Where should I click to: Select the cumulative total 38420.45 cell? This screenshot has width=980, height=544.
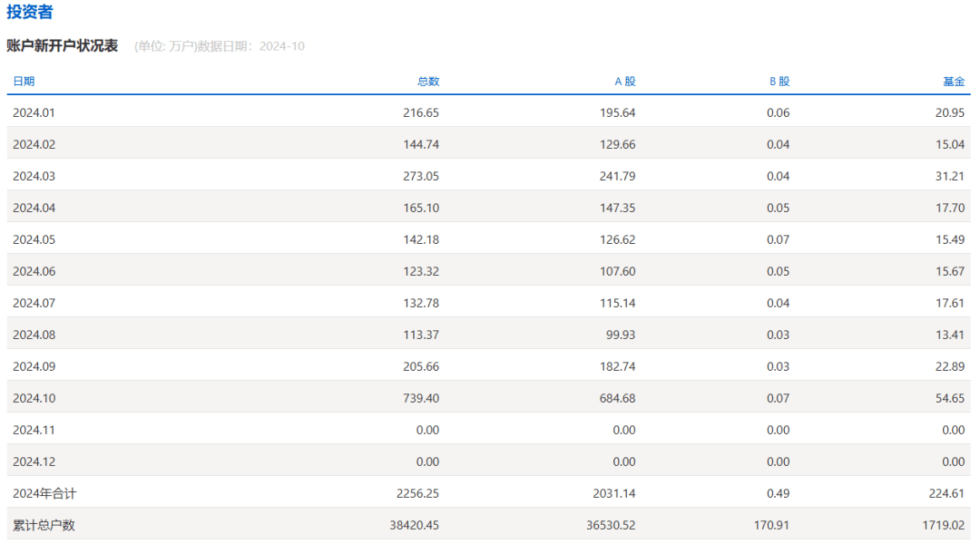click(415, 526)
